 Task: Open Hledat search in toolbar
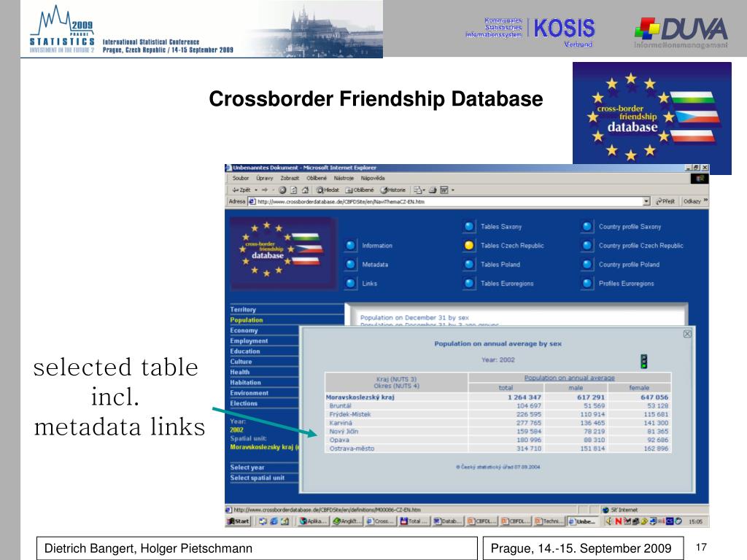328,190
